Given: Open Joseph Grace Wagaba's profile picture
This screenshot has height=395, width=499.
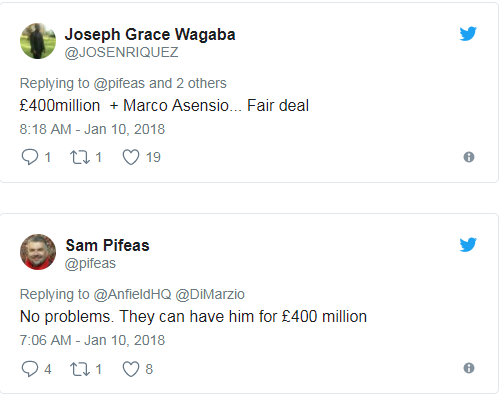Looking at the screenshot, I should click(38, 41).
